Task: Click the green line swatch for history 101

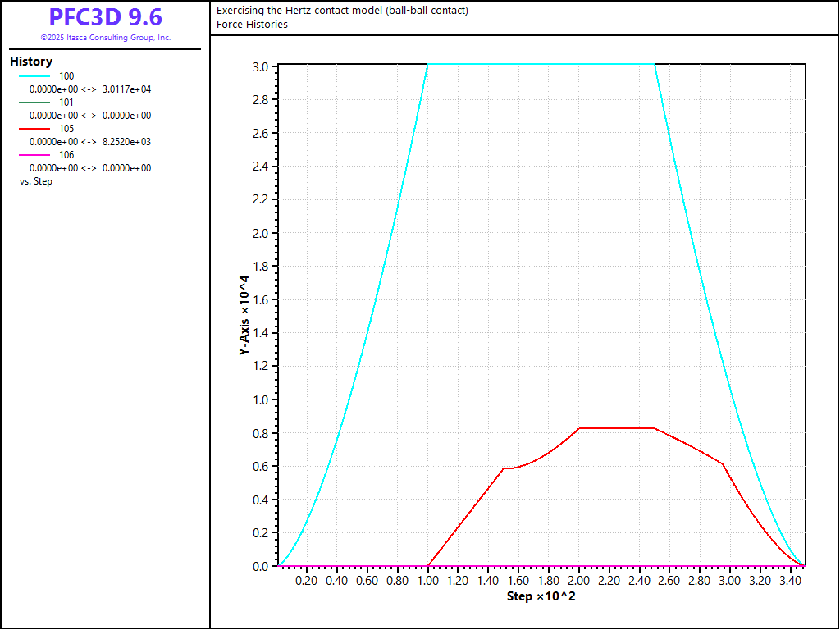Action: click(x=34, y=103)
